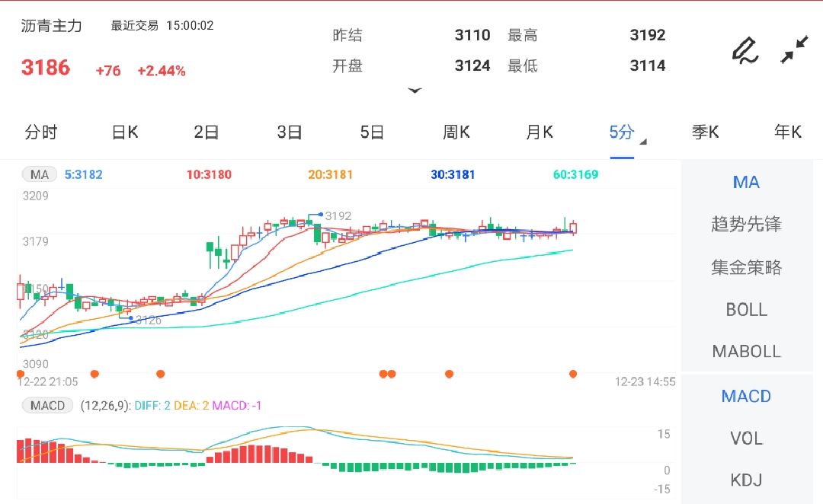The height and width of the screenshot is (504, 823).
Task: Toggle the MA overlay on the chart
Action: point(745,182)
